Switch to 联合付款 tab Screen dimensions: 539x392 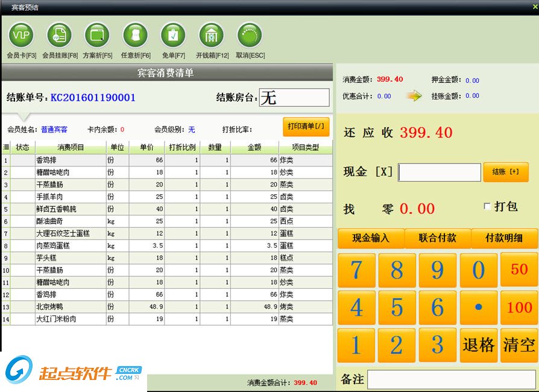438,238
